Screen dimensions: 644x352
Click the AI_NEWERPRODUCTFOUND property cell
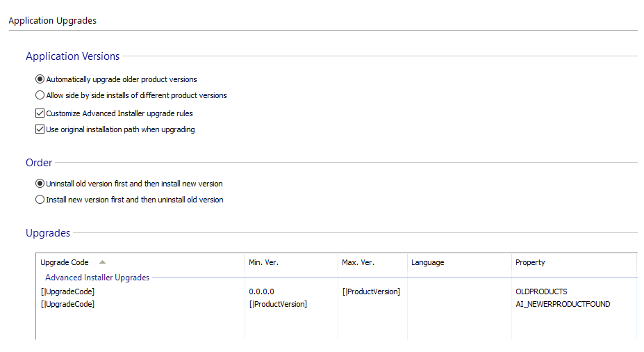(x=563, y=304)
